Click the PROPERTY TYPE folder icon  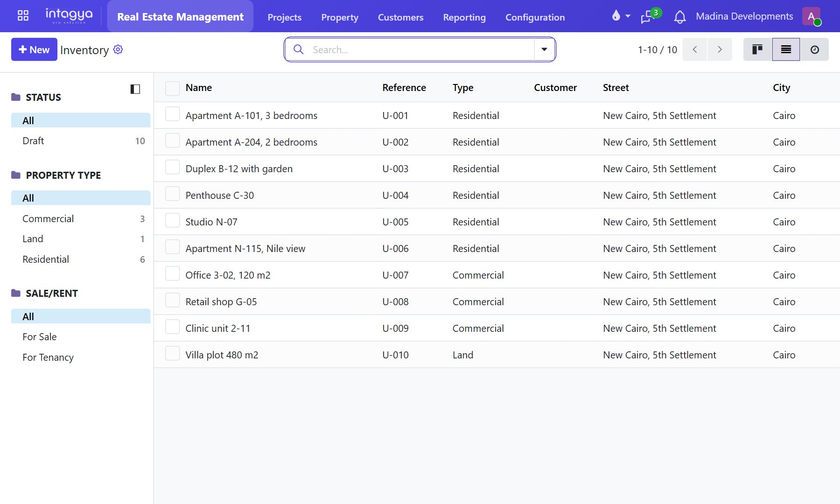(x=16, y=175)
